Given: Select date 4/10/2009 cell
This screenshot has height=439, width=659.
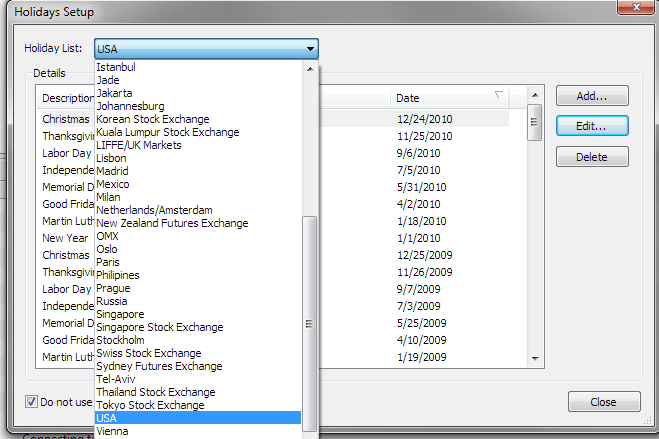Looking at the screenshot, I should click(x=422, y=340).
